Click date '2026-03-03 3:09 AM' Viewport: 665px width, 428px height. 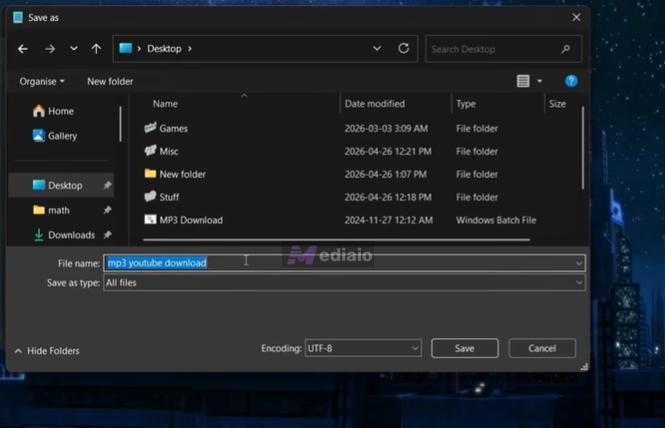[x=386, y=129]
